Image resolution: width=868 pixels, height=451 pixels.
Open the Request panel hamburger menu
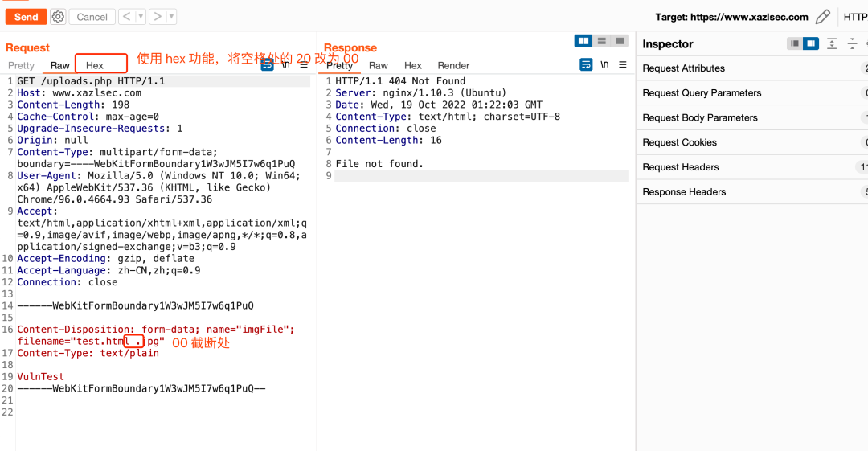[x=304, y=65]
